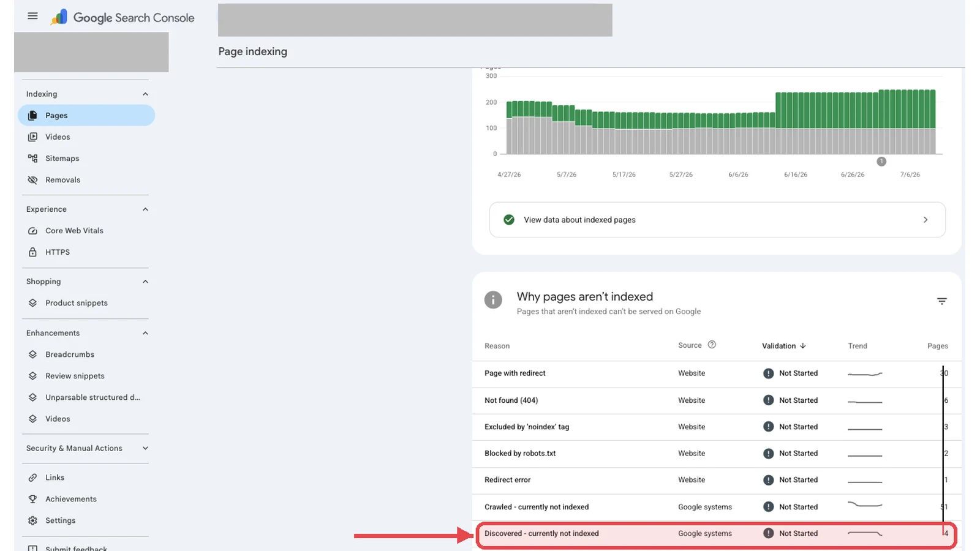The height and width of the screenshot is (551, 980).
Task: Click the Pages document icon
Action: pyautogui.click(x=32, y=115)
